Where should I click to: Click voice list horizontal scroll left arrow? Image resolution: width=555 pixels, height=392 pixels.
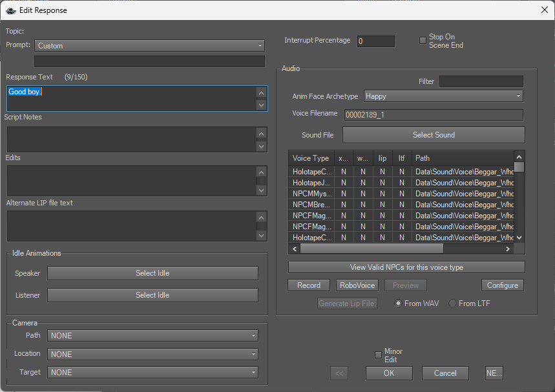[295, 249]
